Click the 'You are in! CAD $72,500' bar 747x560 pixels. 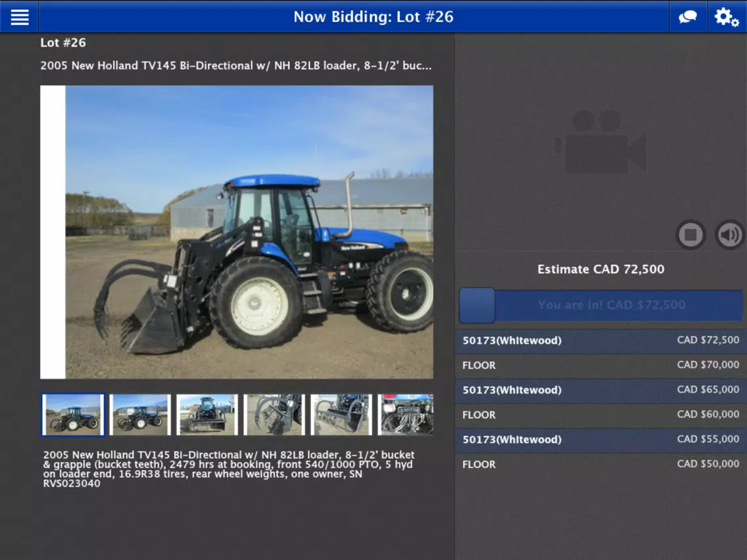click(x=601, y=305)
